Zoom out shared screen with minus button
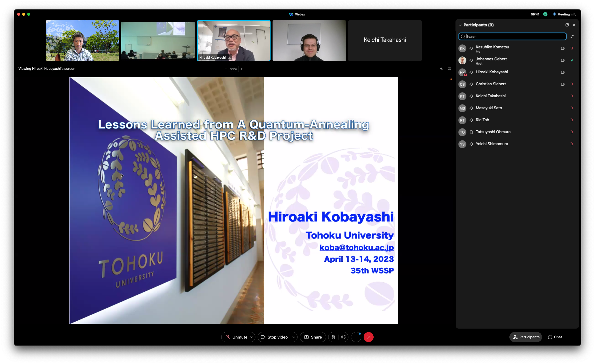 (226, 69)
